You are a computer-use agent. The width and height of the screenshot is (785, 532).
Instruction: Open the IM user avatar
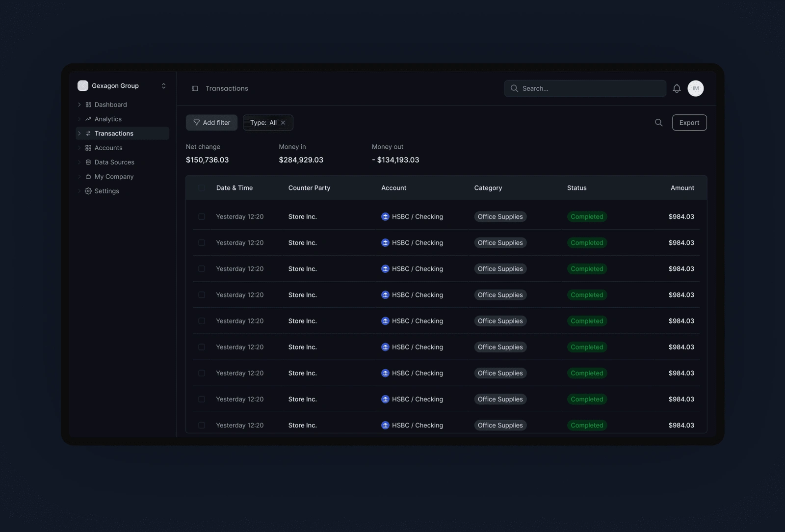[695, 88]
